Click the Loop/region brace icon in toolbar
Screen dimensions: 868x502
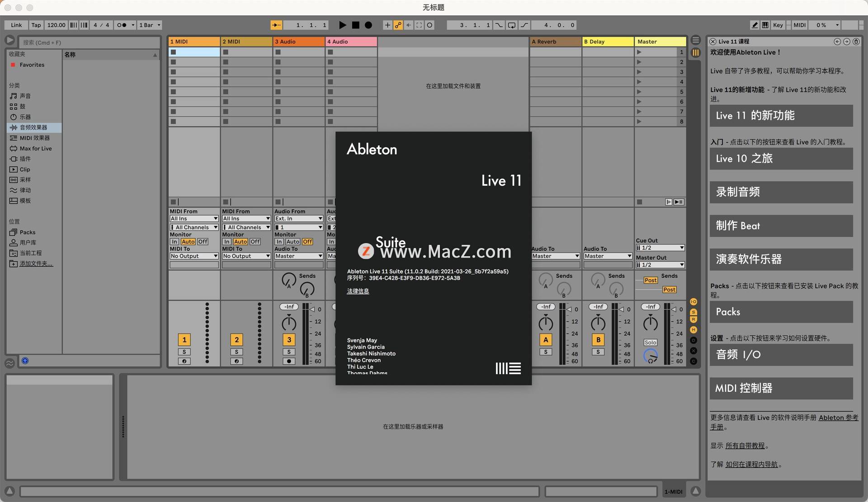[512, 25]
